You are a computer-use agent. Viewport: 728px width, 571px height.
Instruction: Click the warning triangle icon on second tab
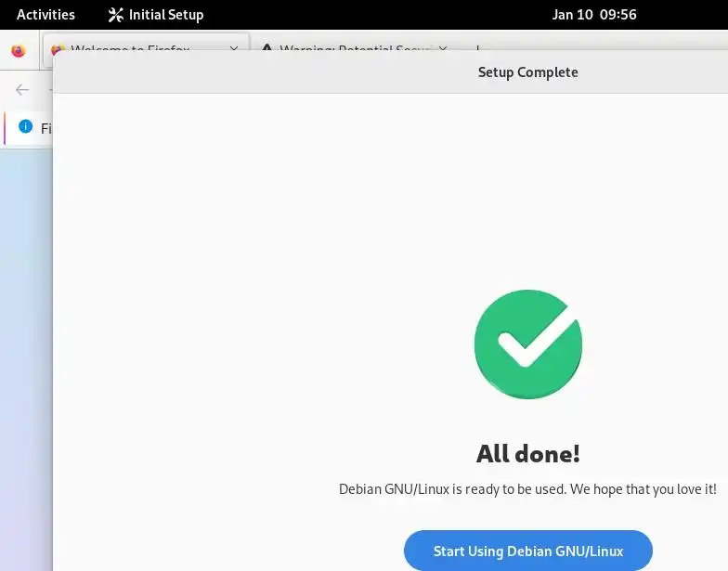pyautogui.click(x=267, y=47)
